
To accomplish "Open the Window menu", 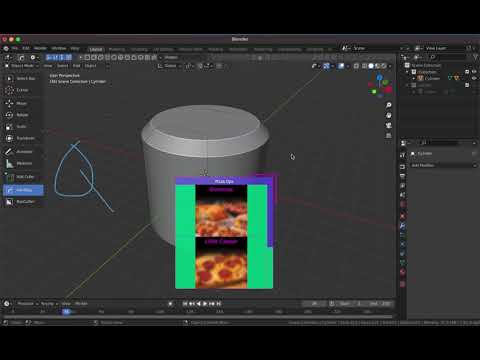I will [x=59, y=48].
